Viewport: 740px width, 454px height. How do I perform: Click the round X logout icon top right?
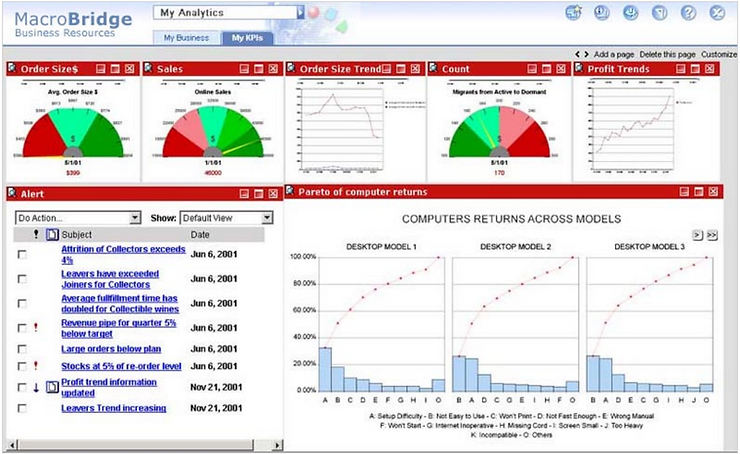717,12
